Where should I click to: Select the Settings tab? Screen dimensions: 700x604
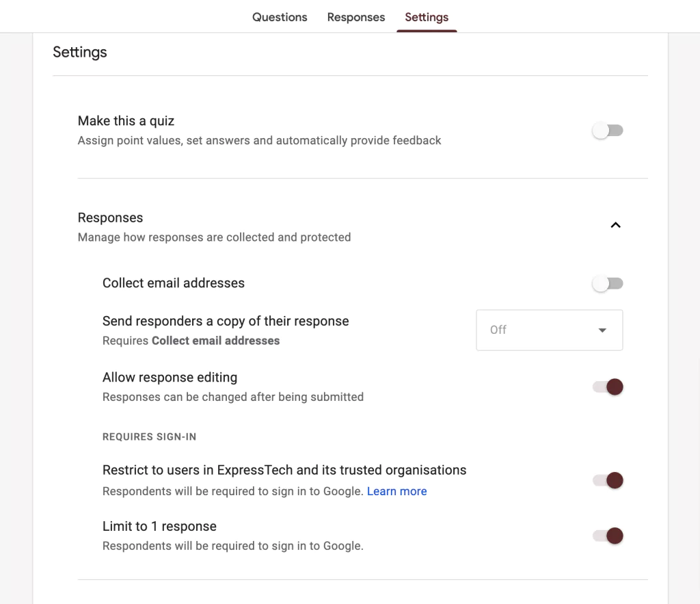tap(427, 17)
